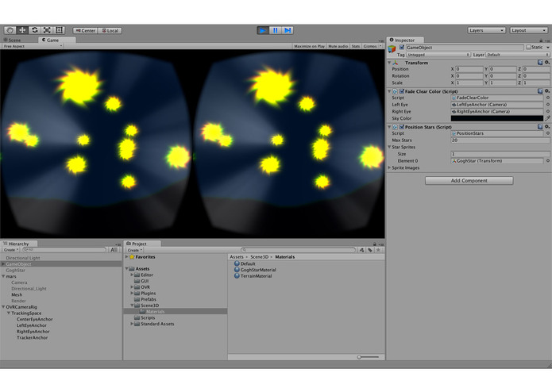Use the Sky Color eyedropper
Image resolution: width=552 pixels, height=392 pixels.
(x=547, y=118)
